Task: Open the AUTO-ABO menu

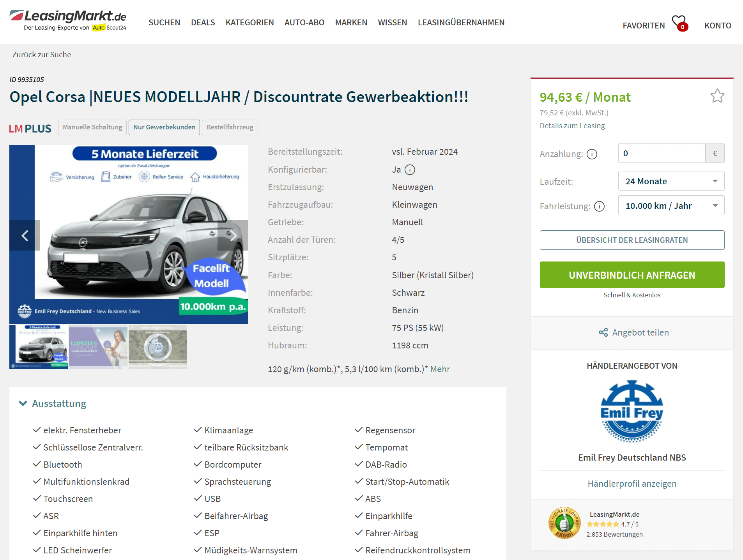Action: tap(304, 23)
